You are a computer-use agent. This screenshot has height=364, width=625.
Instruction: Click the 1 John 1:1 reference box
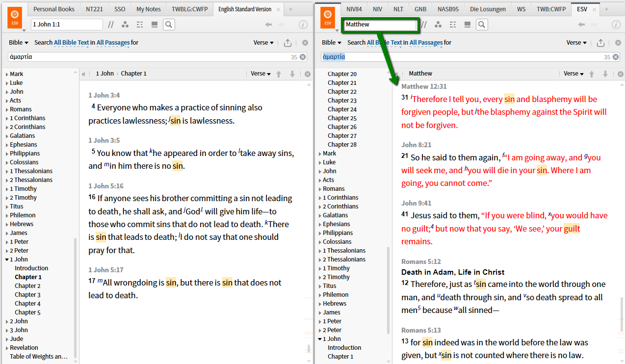(x=67, y=25)
